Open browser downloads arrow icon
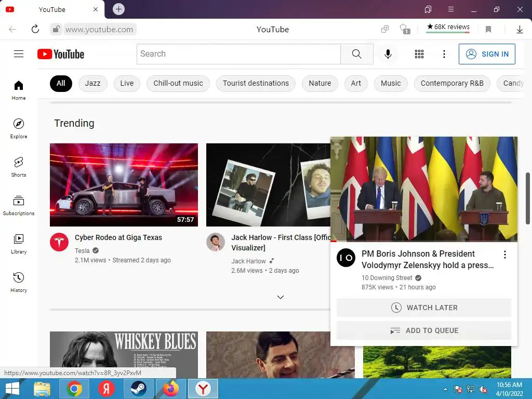532x399 pixels. click(x=520, y=30)
